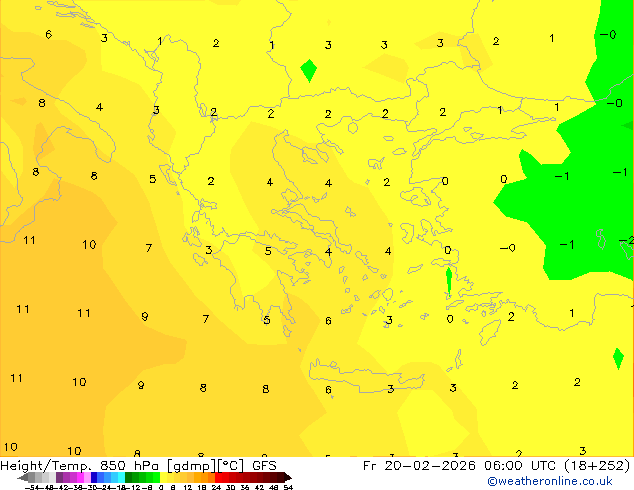Click the legend scale label "-54"
The image size is (634, 490).
32,487
